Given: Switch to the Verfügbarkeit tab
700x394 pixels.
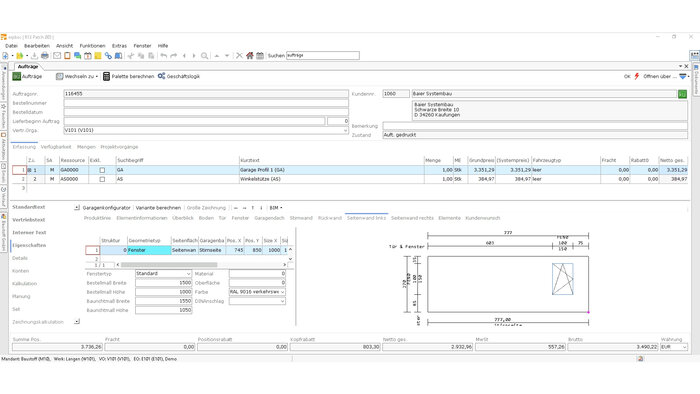Looking at the screenshot, I should (56, 147).
